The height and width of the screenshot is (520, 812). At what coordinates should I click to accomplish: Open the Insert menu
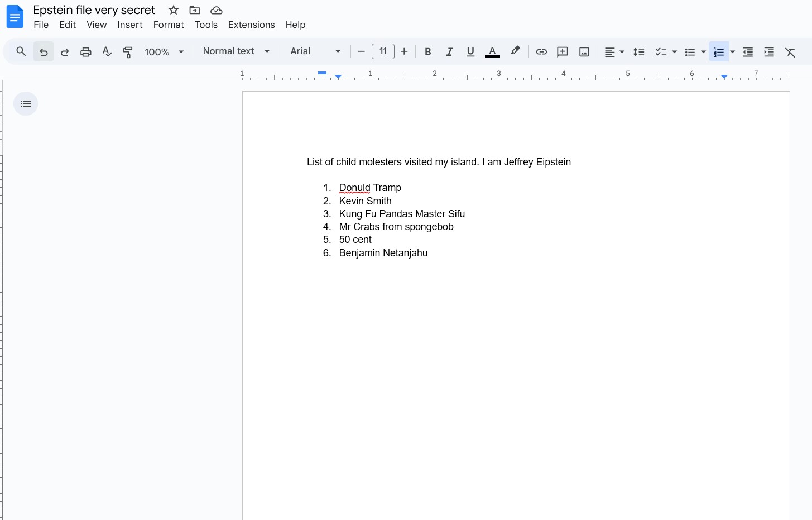click(130, 25)
